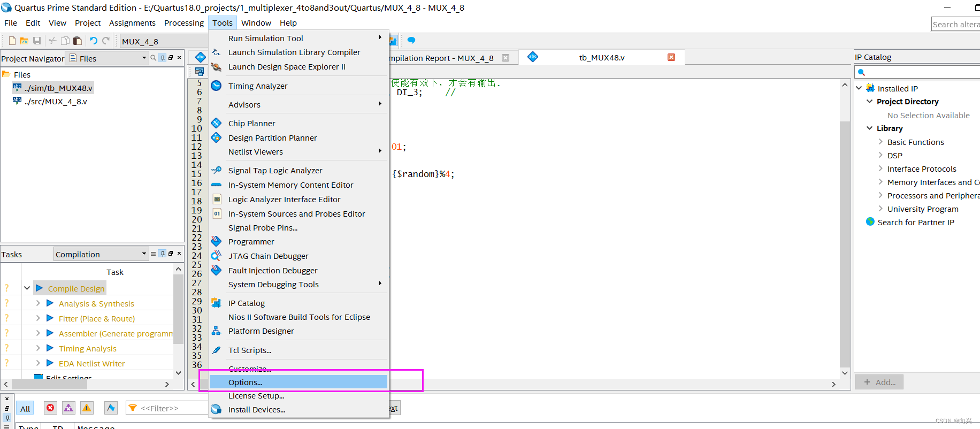
Task: Click the Cut scissors toolbar icon
Action: point(52,41)
